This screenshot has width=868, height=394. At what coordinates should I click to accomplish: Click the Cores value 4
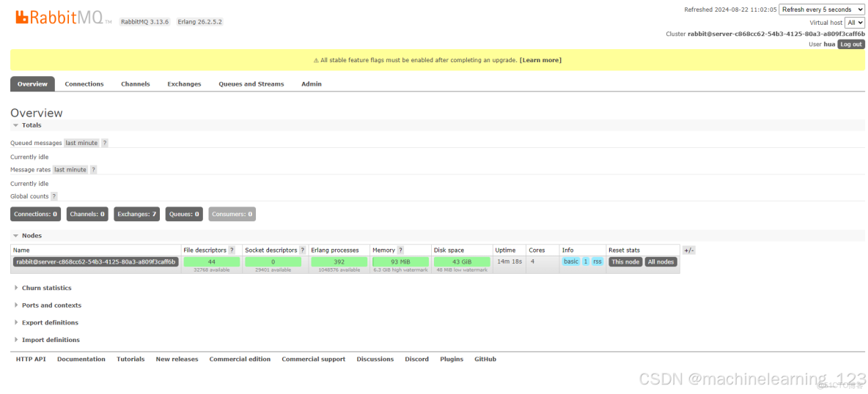pyautogui.click(x=532, y=261)
